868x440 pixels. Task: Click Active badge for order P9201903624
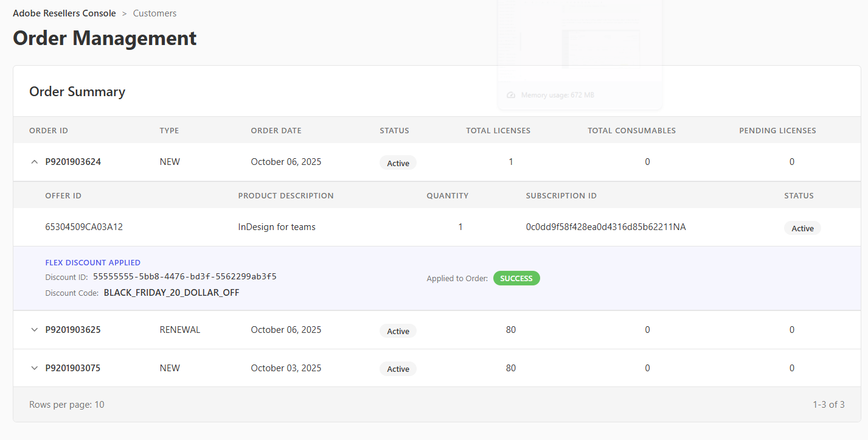[398, 163]
